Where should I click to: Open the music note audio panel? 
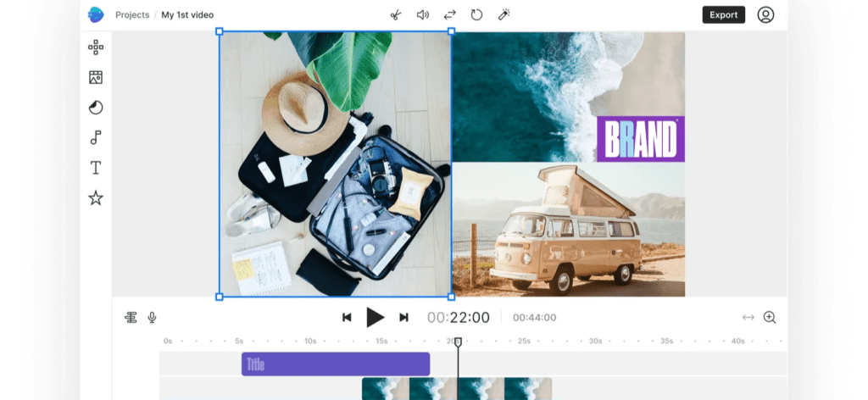(x=96, y=137)
